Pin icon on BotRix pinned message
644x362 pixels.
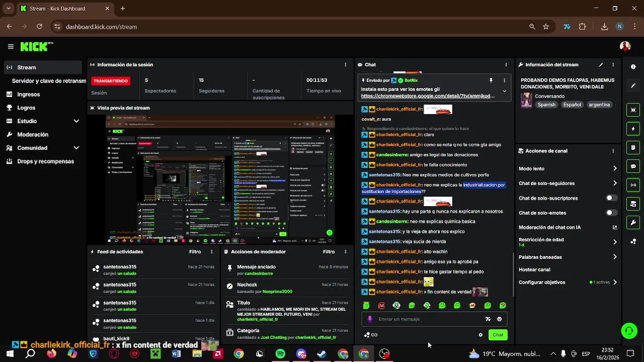pyautogui.click(x=491, y=80)
